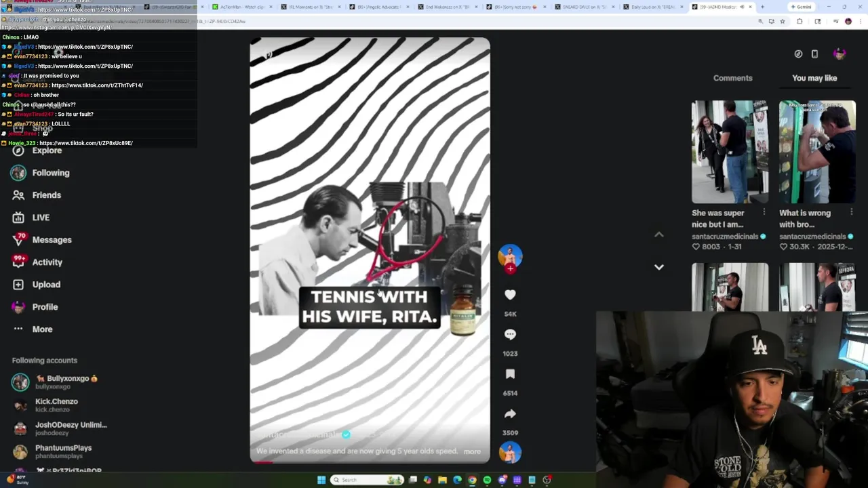The height and width of the screenshot is (488, 868).
Task: Open Spotify from taskbar
Action: (487, 480)
